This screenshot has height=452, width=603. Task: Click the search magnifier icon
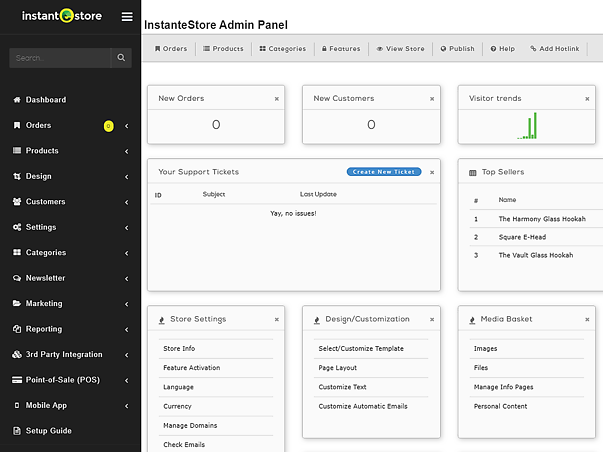(121, 58)
